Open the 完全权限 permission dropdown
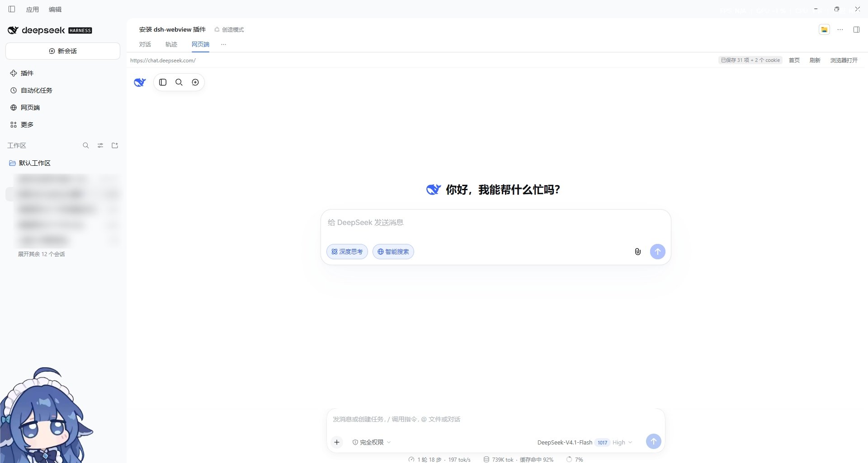This screenshot has height=463, width=868. tap(372, 442)
